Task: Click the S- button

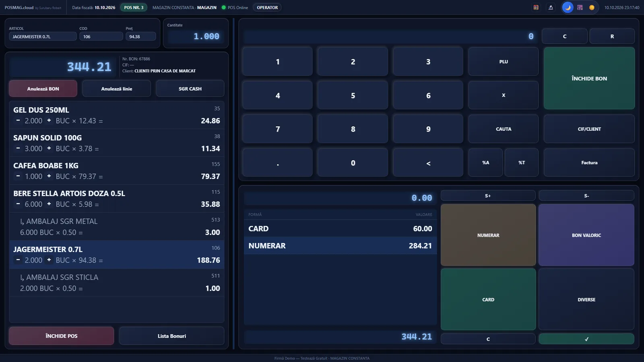Action: tap(586, 196)
